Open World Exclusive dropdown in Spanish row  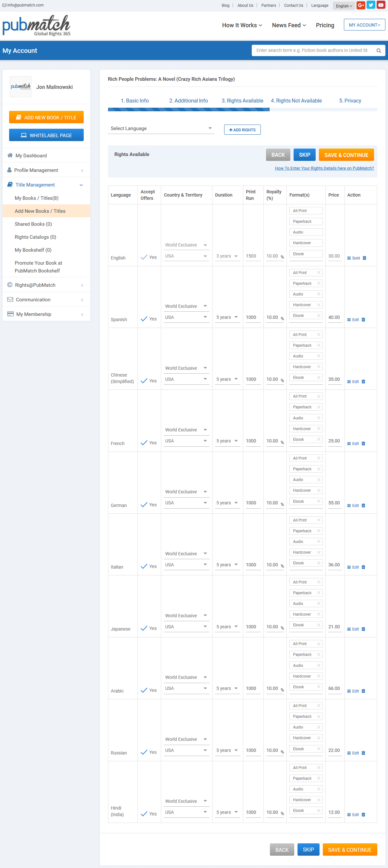pyautogui.click(x=187, y=306)
